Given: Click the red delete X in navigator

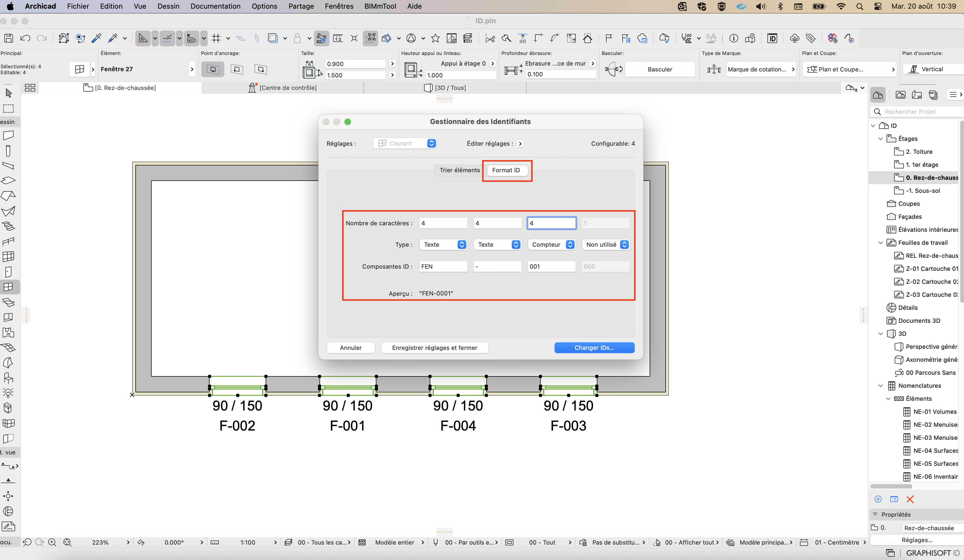Looking at the screenshot, I should click(910, 499).
